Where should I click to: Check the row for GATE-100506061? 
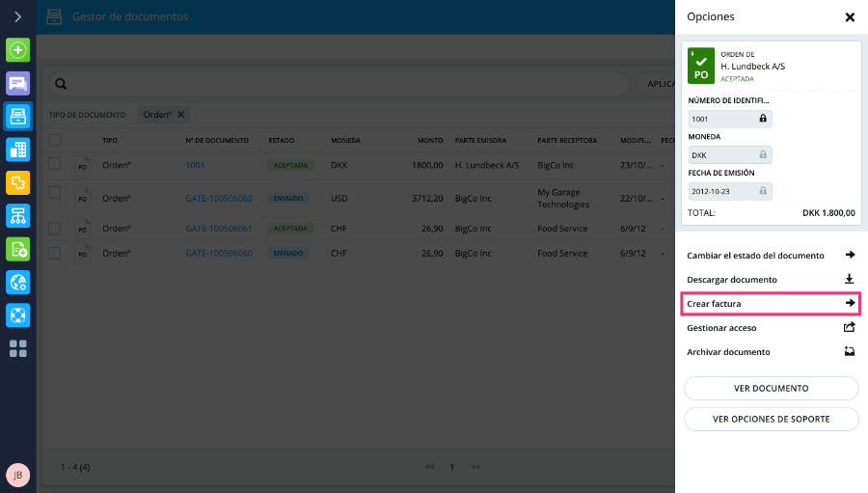[55, 229]
